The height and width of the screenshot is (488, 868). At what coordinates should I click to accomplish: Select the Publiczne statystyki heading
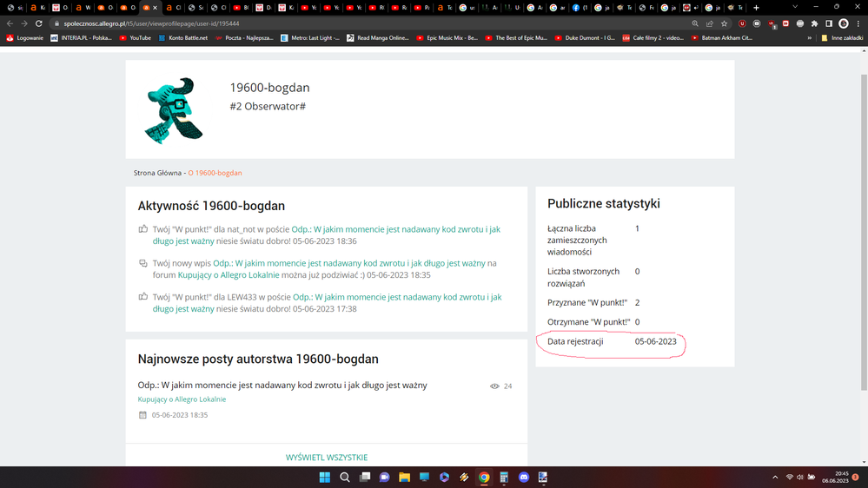click(x=603, y=203)
